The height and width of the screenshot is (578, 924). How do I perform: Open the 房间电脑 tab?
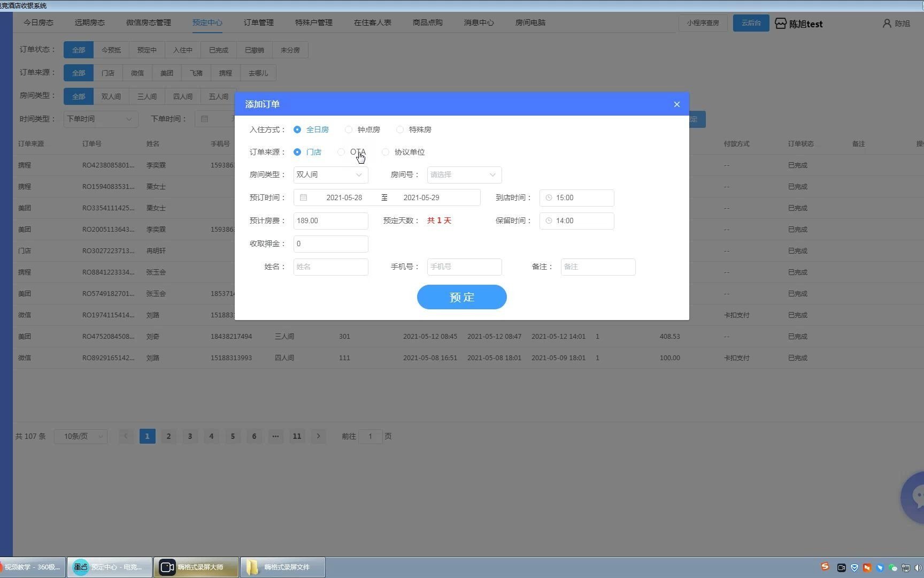click(x=530, y=22)
